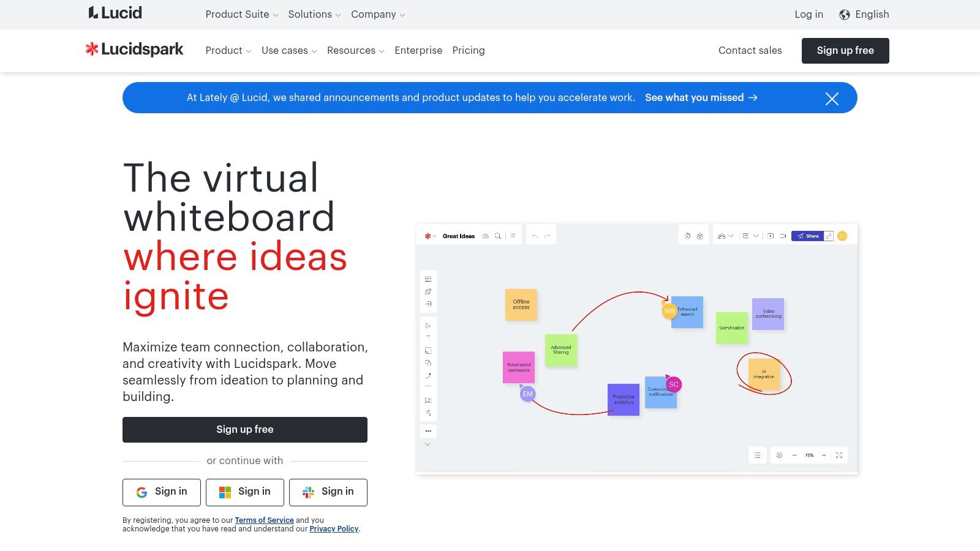The image size is (980, 551).
Task: Click the search magnifier in whiteboard toolbar
Action: click(498, 236)
